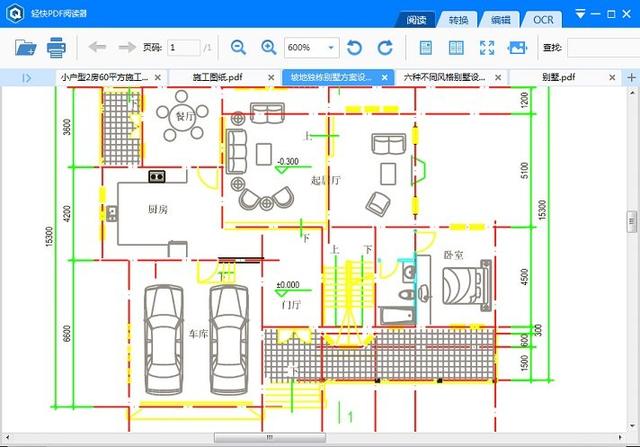Click the ±0.000 elevation mark
Viewport: 640px width, 447px height.
(x=288, y=285)
